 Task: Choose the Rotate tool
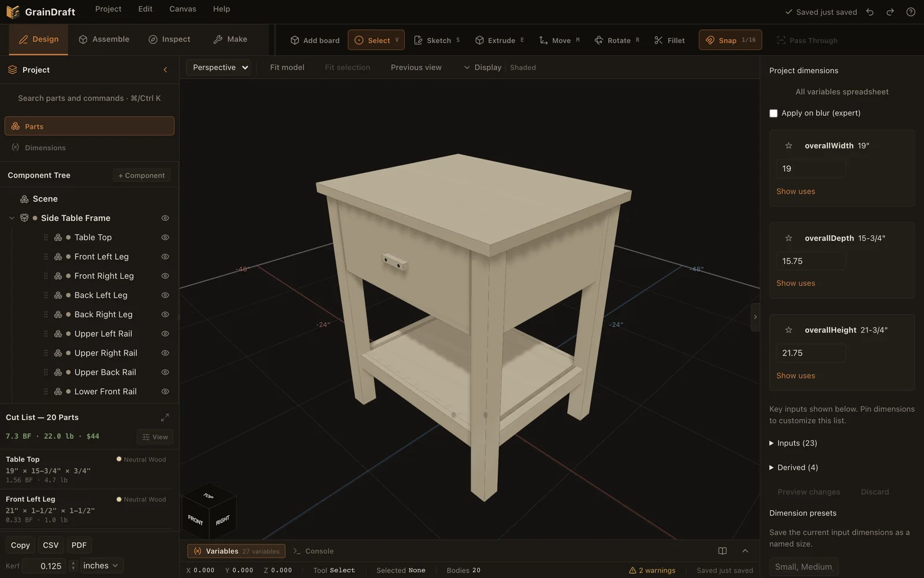[617, 40]
